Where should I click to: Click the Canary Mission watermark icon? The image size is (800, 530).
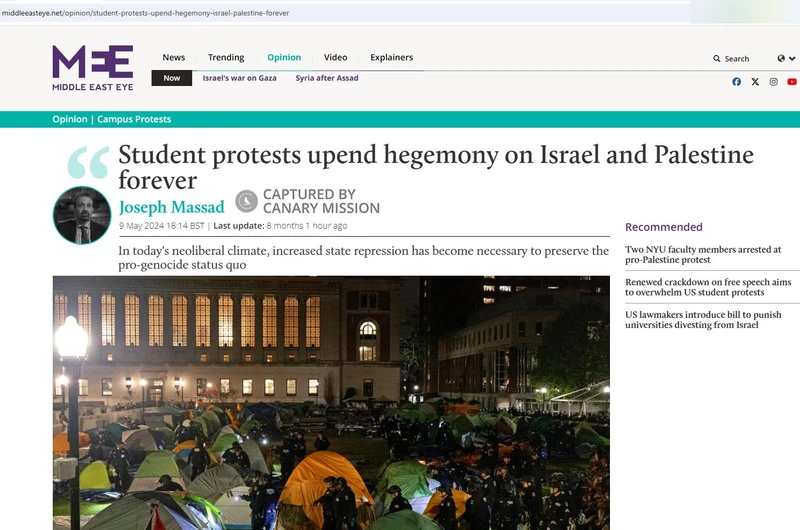pos(246,201)
